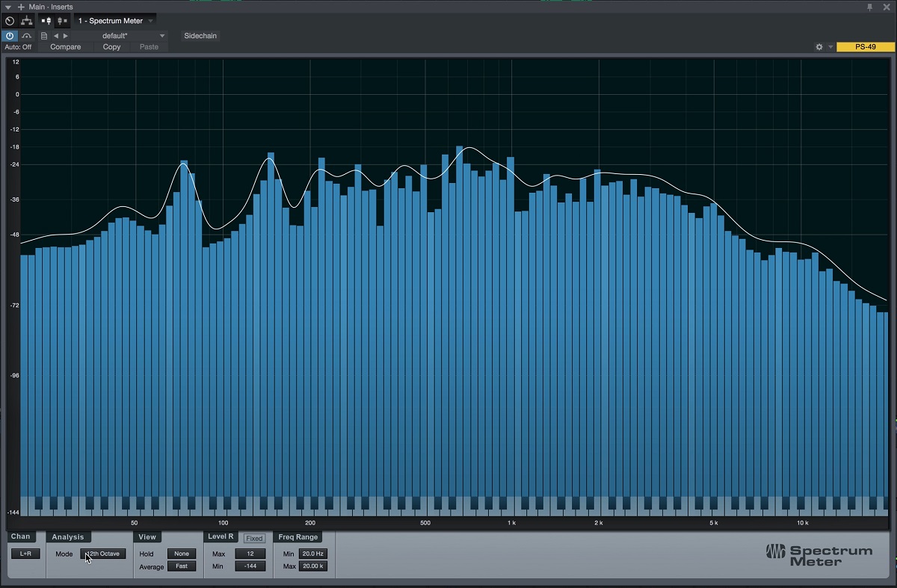The image size is (897, 588).
Task: Click the Freq Range Min 20.0 Hz field
Action: 312,554
